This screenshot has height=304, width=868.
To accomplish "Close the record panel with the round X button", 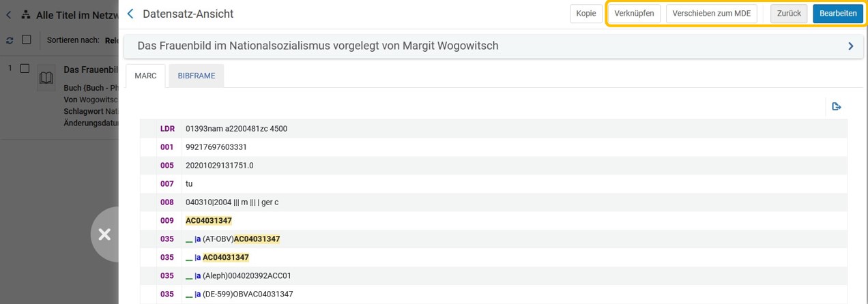I will [104, 234].
